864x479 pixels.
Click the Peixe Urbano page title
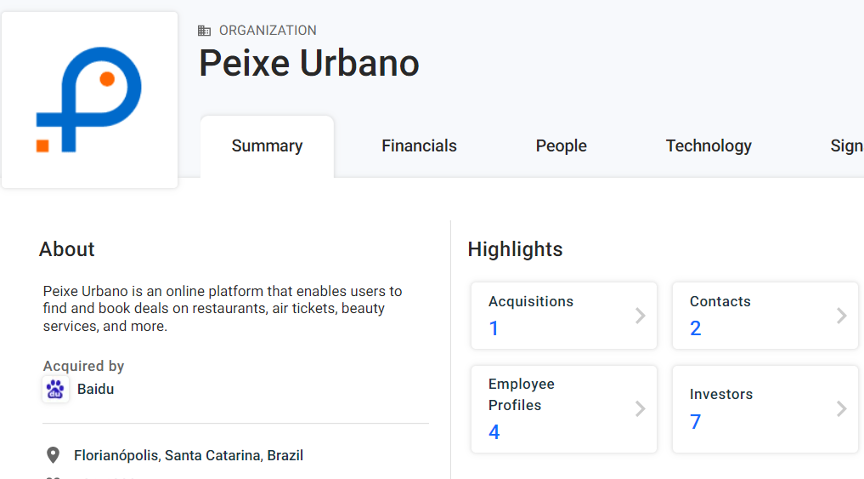(309, 63)
